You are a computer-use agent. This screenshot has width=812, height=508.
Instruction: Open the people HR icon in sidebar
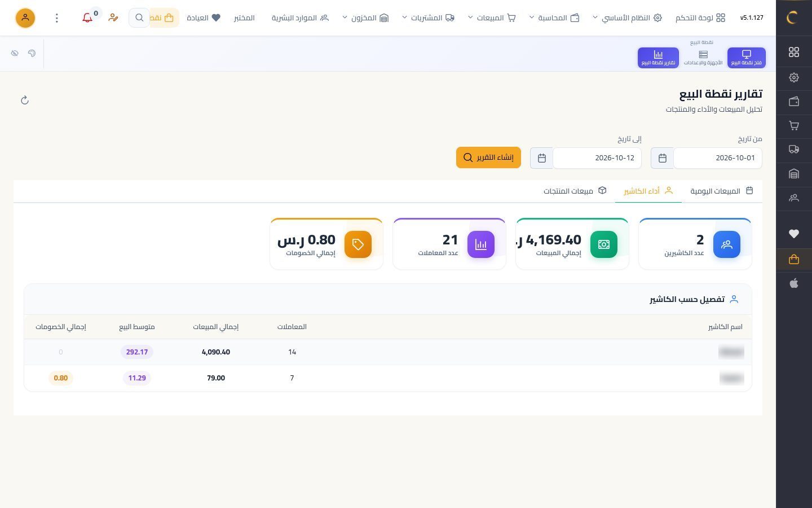point(794,198)
